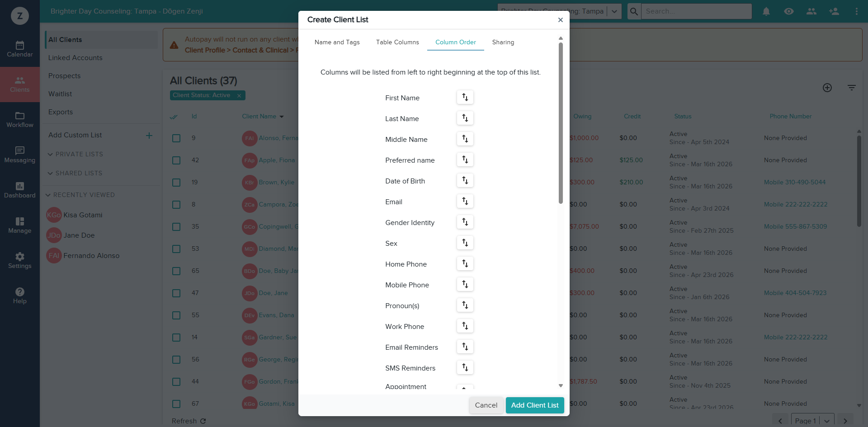The height and width of the screenshot is (427, 868).
Task: Expand the Private Lists section
Action: pyautogui.click(x=76, y=155)
